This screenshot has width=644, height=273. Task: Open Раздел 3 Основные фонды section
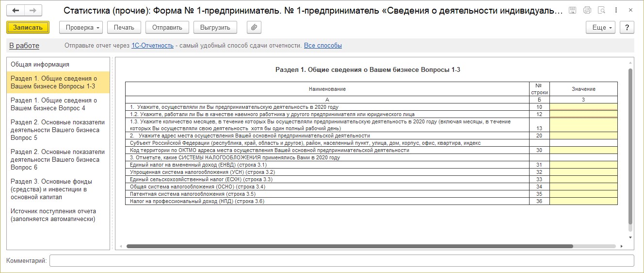tap(58, 189)
